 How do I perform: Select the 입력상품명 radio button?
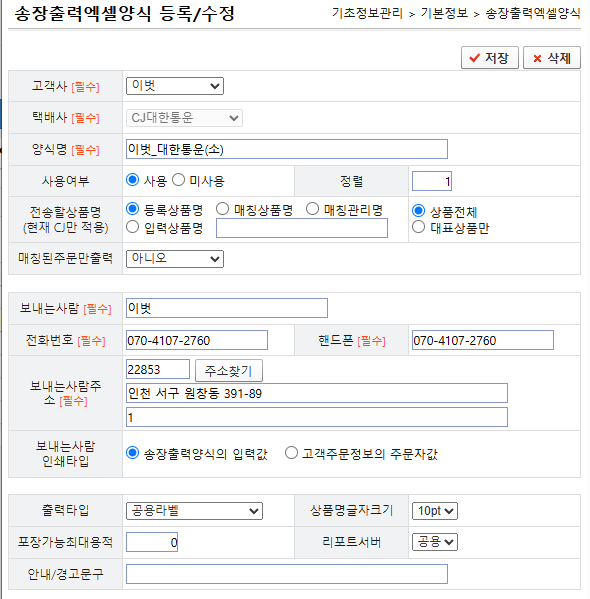132,227
